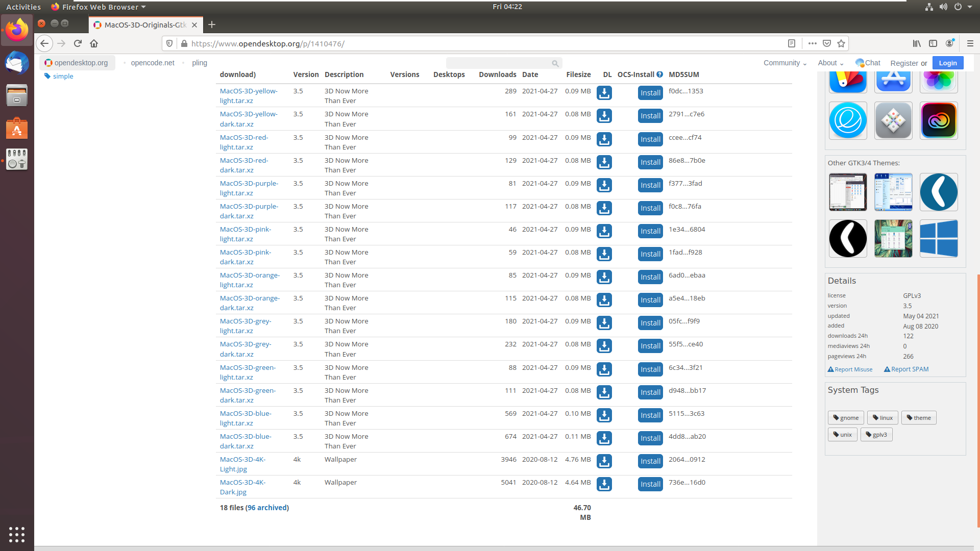Switch to opencode.net
980x551 pixels.
click(x=153, y=63)
